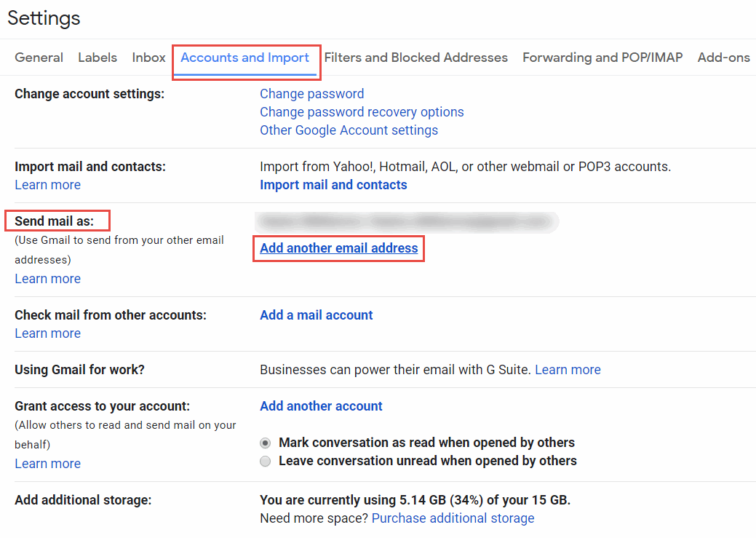Open G Suite Learn more link
Screen dimensions: 756x538
(568, 370)
